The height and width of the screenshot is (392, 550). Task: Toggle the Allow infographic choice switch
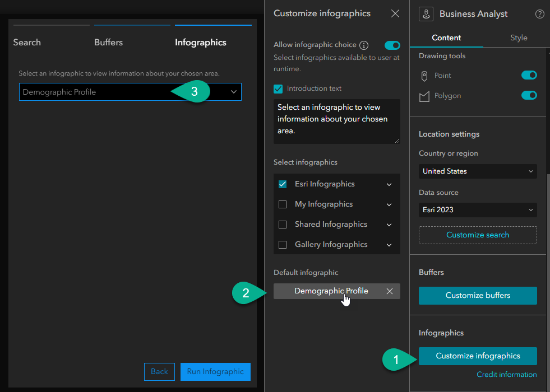pos(392,45)
